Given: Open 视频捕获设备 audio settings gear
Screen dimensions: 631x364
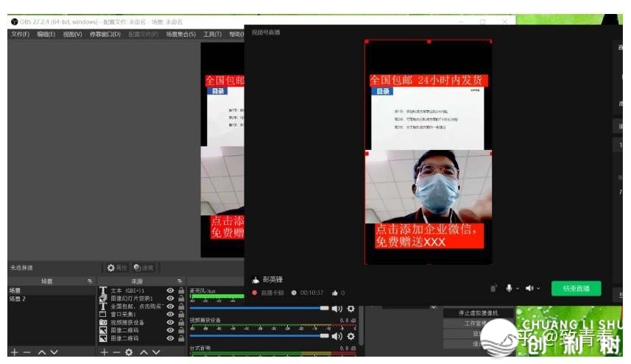Looking at the screenshot, I should [351, 336].
